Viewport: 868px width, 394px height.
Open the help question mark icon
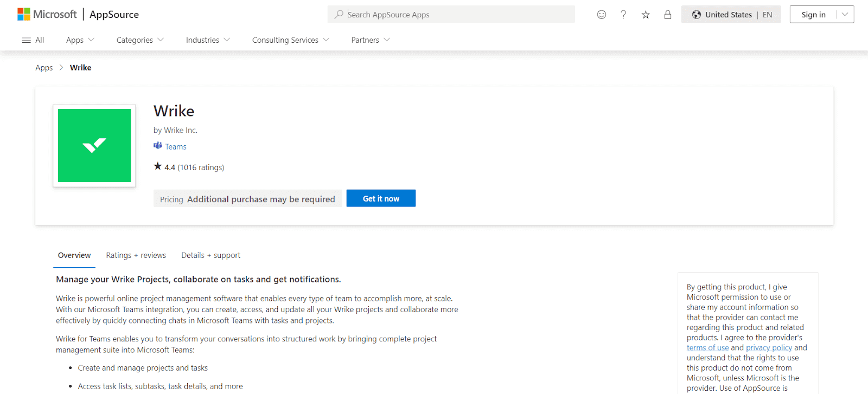[623, 15]
